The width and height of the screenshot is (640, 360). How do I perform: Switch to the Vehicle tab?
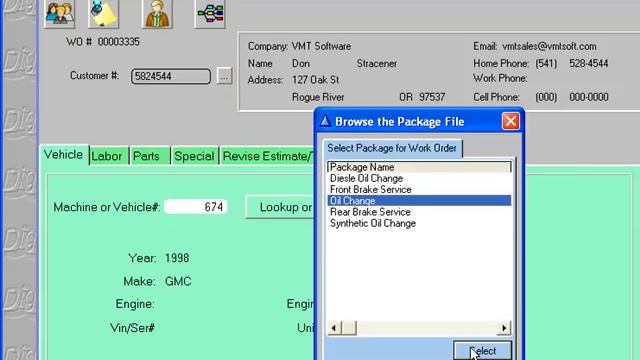point(63,155)
